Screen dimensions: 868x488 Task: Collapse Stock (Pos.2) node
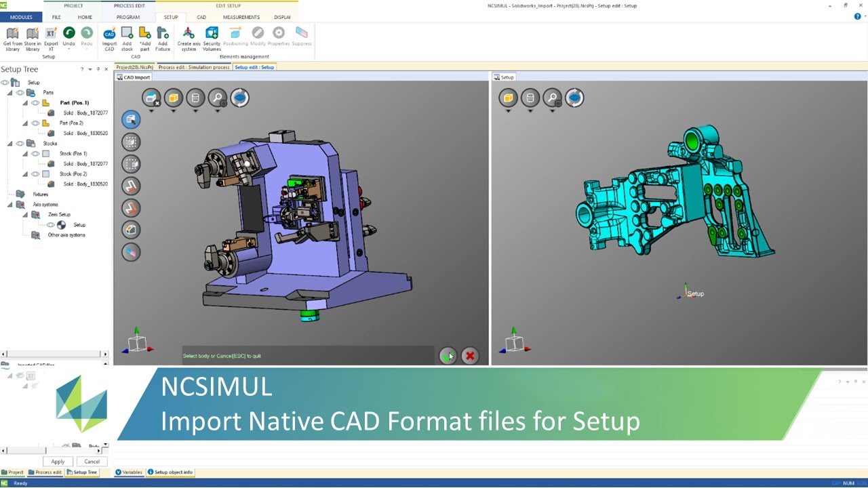pyautogui.click(x=26, y=174)
